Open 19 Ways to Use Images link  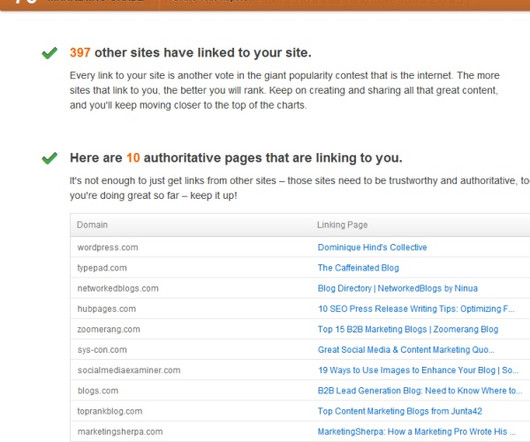point(418,370)
